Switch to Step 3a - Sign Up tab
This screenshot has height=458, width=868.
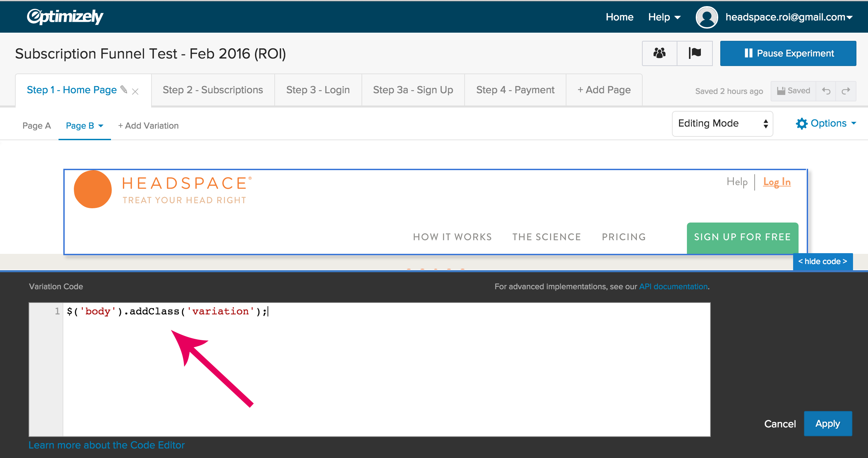(413, 90)
